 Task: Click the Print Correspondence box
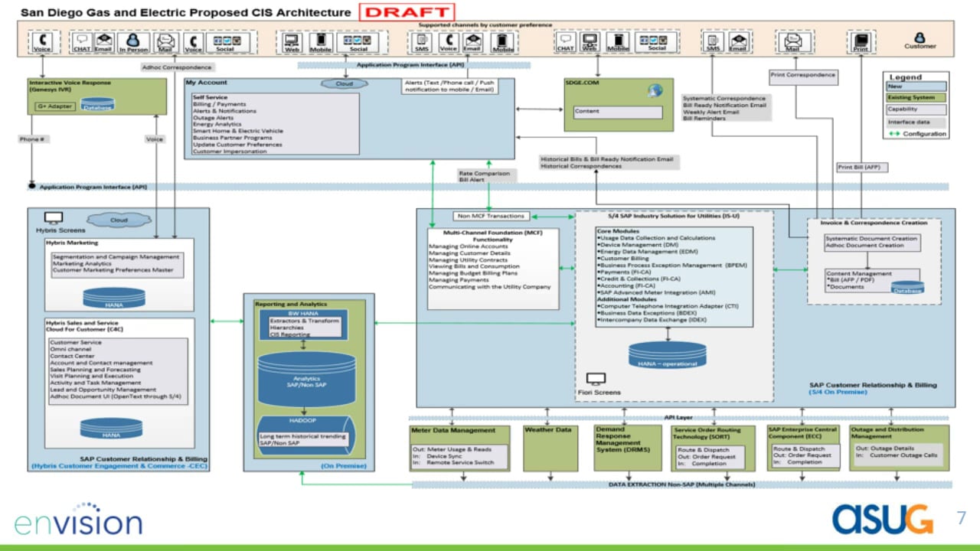(802, 77)
